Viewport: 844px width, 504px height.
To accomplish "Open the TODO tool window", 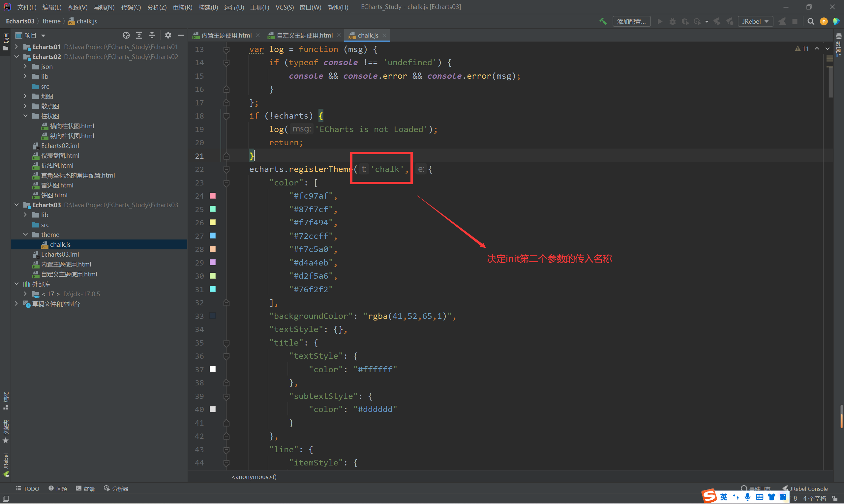I will (x=28, y=489).
